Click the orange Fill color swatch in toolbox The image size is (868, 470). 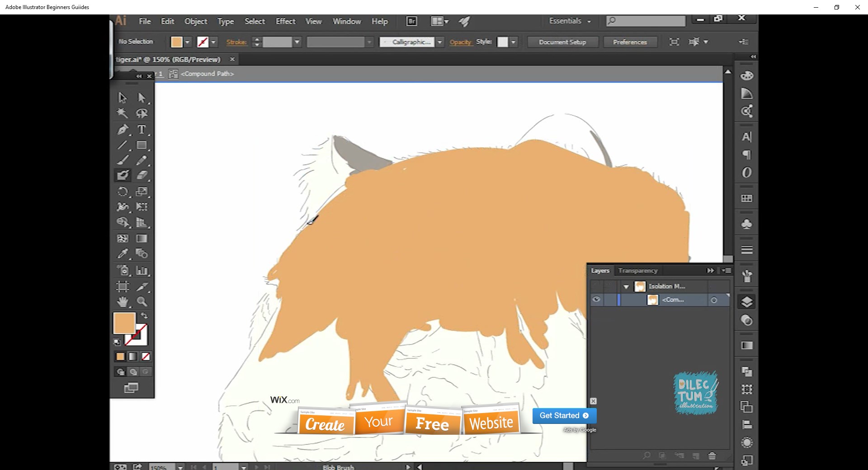tap(124, 323)
